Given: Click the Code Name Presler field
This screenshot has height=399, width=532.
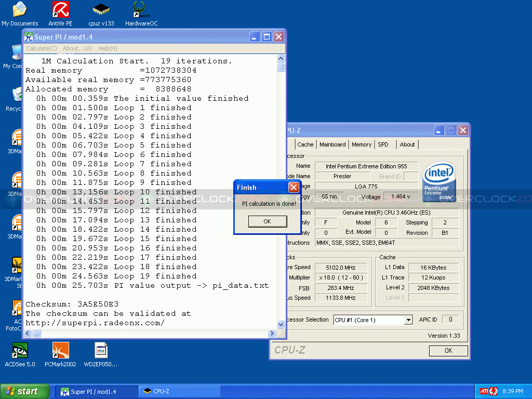Looking at the screenshot, I should pyautogui.click(x=342, y=177).
